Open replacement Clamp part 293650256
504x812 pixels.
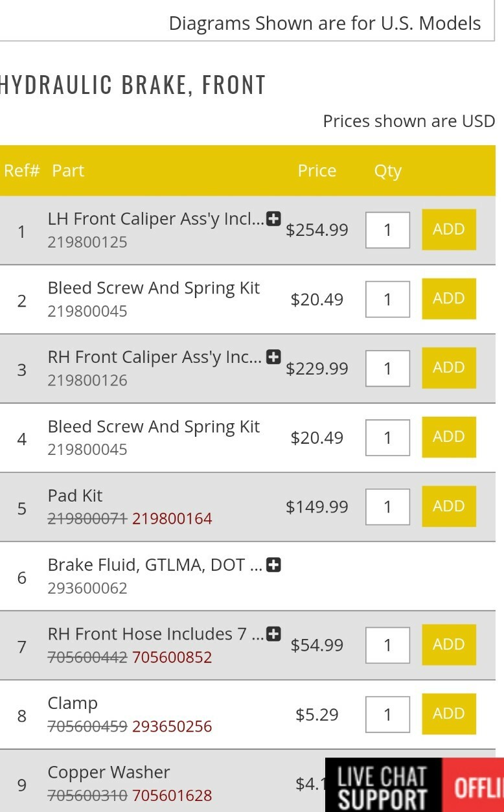[x=172, y=726]
